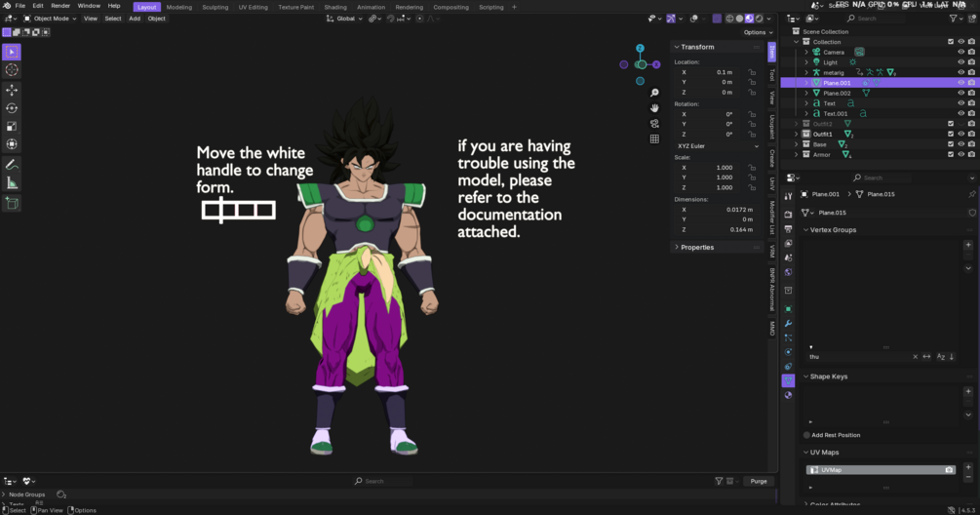Uncheck the Armor collection checkbox
Screen dimensions: 980x515
click(951, 154)
